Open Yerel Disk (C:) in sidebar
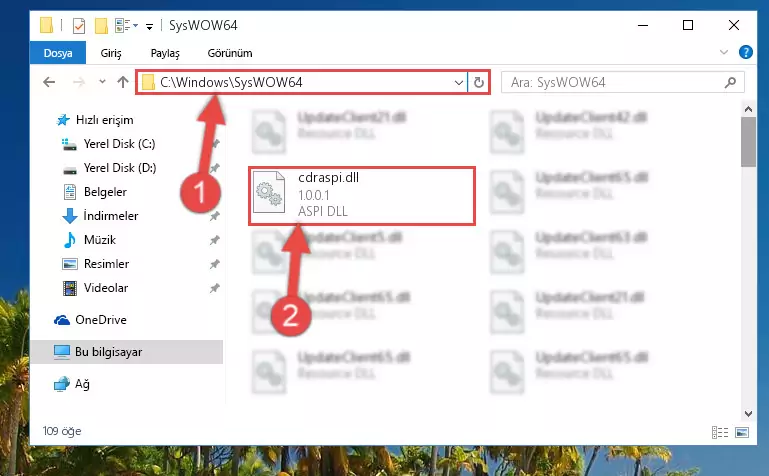This screenshot has height=476, width=769. tap(119, 144)
